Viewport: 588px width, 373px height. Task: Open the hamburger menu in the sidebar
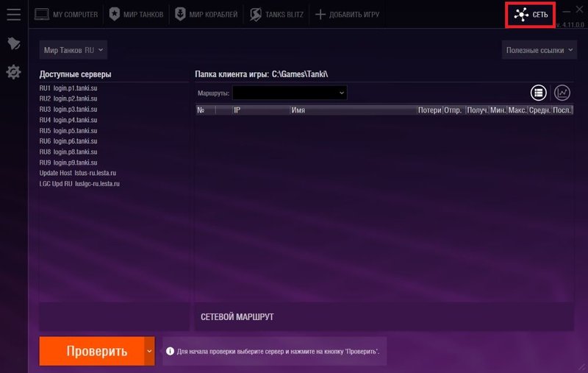coord(13,14)
